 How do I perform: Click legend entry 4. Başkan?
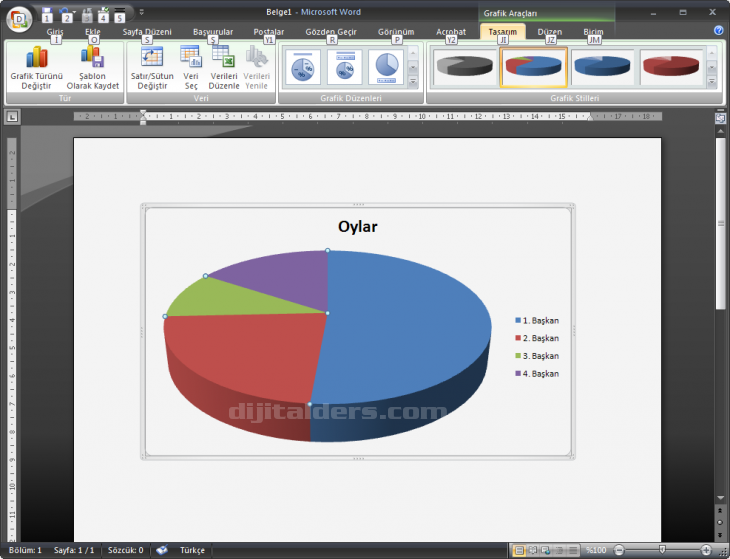click(537, 373)
